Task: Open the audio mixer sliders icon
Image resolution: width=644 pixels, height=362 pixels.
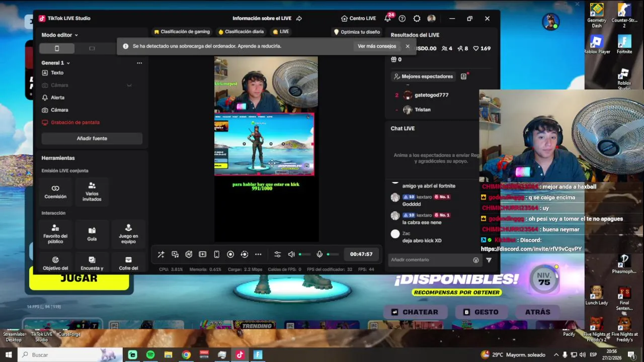Action: (x=277, y=254)
